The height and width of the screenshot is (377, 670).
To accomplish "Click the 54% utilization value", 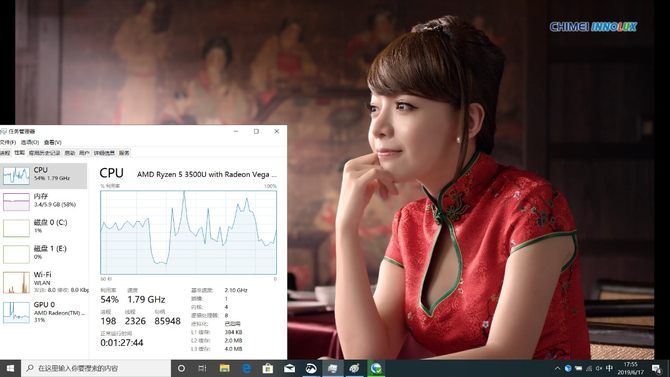I will click(x=109, y=300).
